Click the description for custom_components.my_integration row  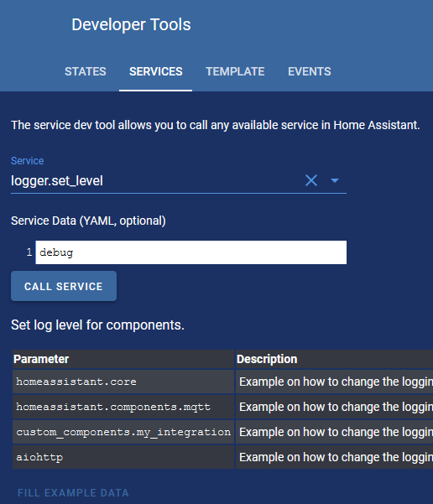point(336,432)
